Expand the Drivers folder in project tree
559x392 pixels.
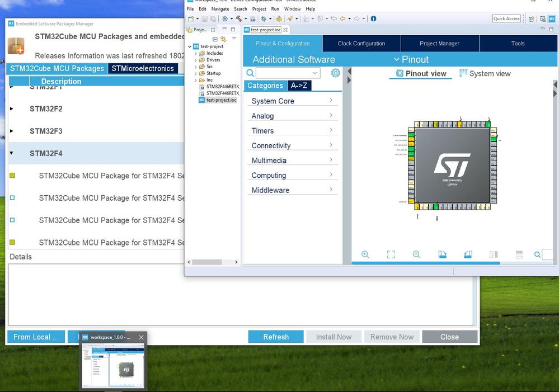pos(196,60)
